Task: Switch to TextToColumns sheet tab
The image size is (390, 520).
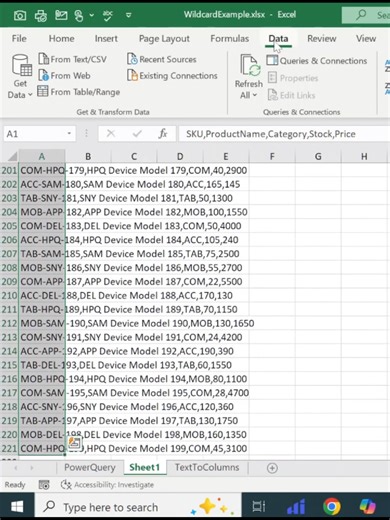Action: tap(207, 468)
